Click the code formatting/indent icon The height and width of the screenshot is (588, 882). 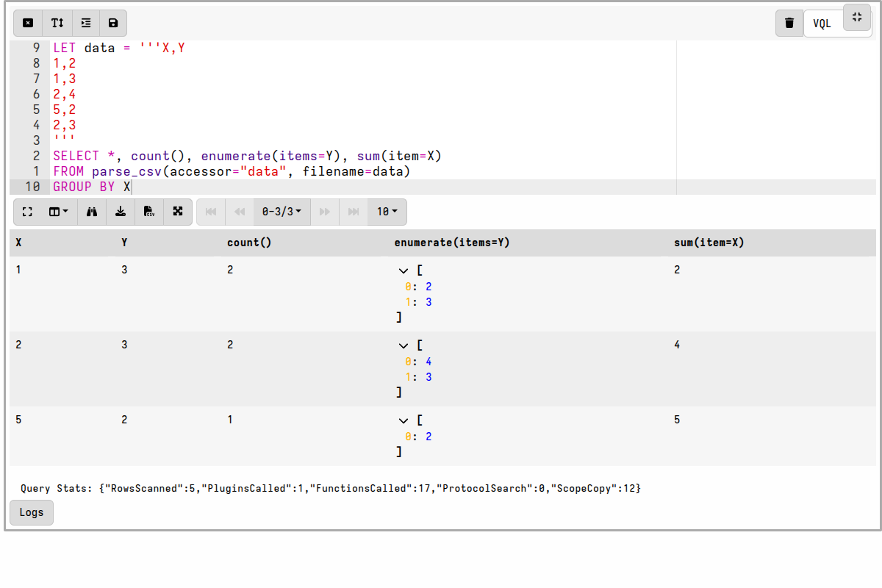[x=85, y=23]
